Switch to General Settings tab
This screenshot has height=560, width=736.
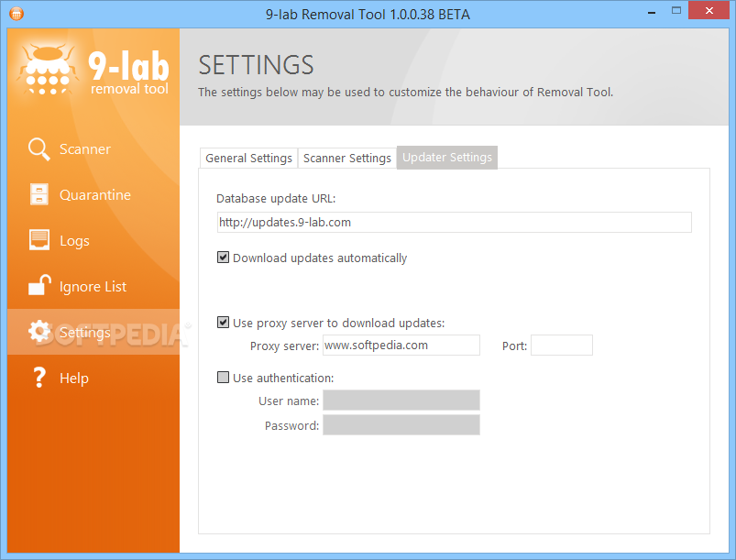[x=248, y=159]
